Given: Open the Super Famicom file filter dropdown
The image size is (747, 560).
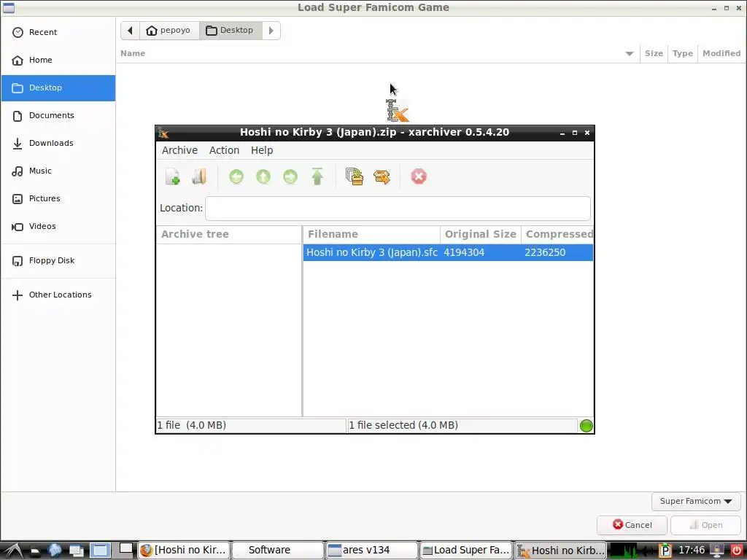Looking at the screenshot, I should tap(696, 501).
